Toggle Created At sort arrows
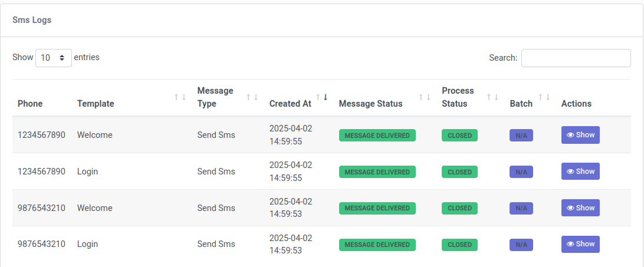The image size is (644, 267). click(x=321, y=97)
